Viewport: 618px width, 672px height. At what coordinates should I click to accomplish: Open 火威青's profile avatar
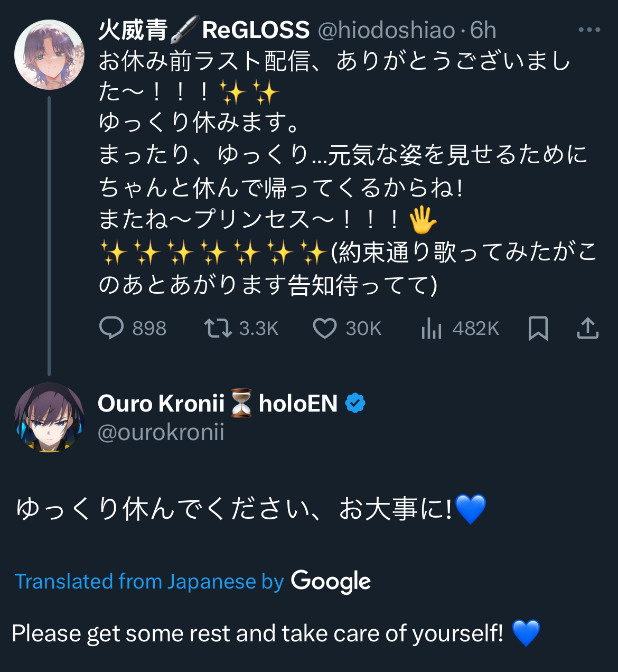coord(49,54)
